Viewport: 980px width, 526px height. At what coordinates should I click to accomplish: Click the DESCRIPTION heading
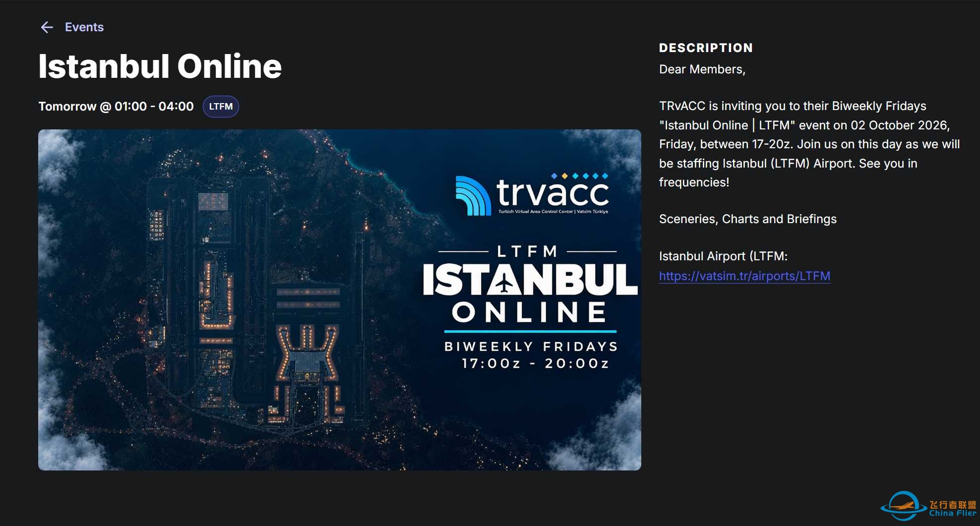[x=706, y=48]
